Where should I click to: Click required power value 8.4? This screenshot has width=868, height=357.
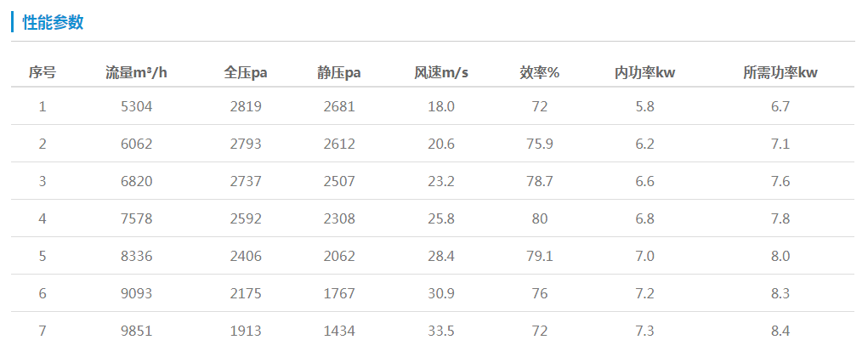click(x=780, y=331)
